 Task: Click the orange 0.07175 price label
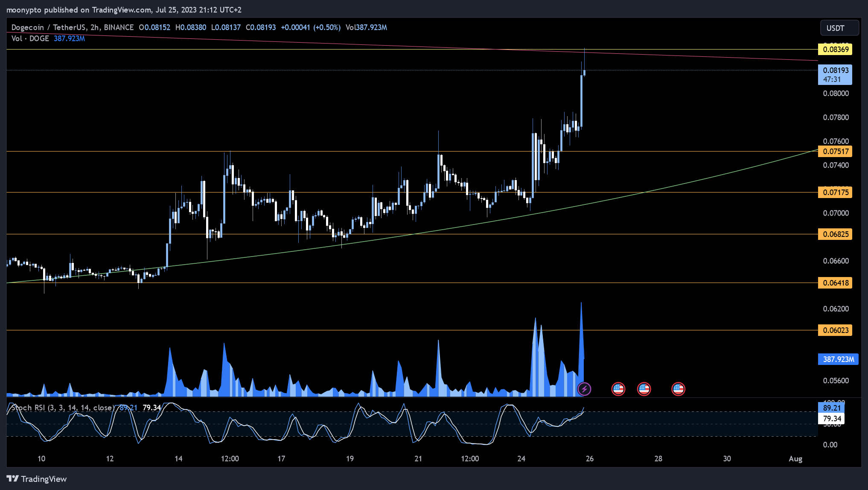(835, 192)
